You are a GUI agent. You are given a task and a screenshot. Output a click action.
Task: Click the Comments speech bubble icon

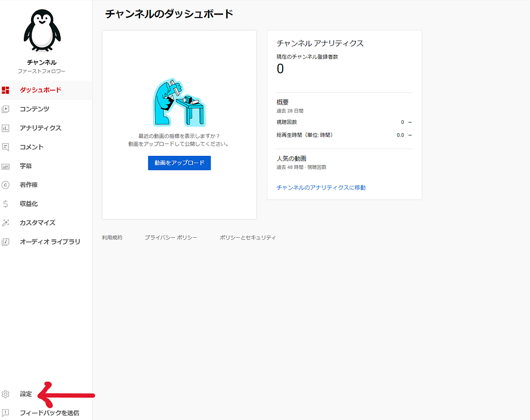(6, 147)
